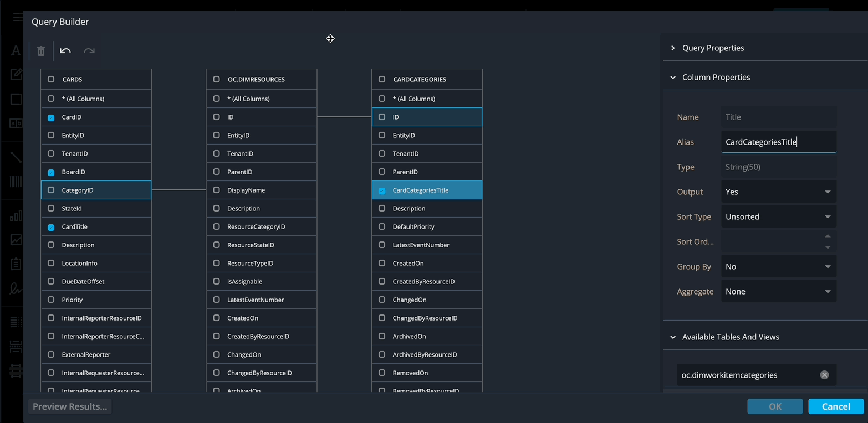Select CreatedByResourceID row in OC.DIMRESOURCES
Image resolution: width=868 pixels, height=423 pixels.
[262, 336]
